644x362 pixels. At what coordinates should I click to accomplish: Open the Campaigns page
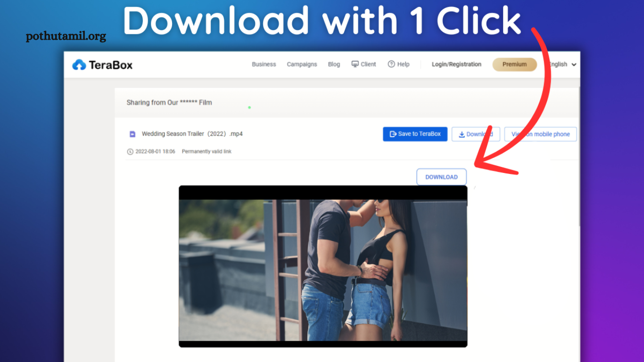tap(302, 64)
